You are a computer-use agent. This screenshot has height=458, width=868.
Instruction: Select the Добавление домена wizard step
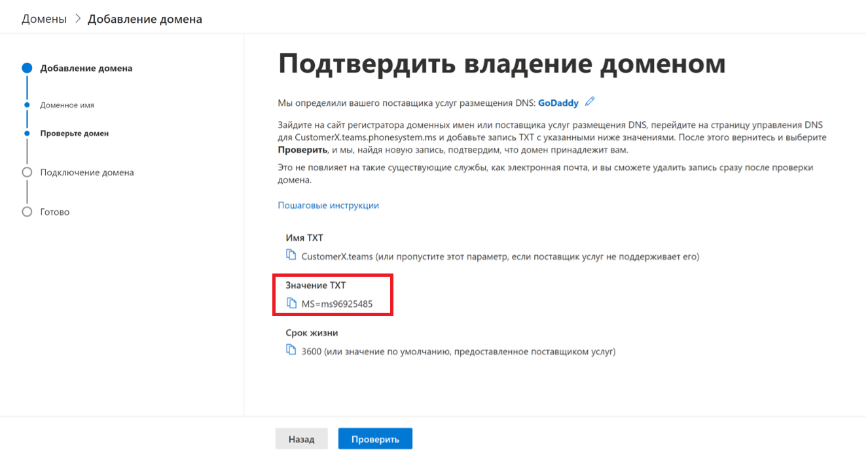click(x=86, y=68)
